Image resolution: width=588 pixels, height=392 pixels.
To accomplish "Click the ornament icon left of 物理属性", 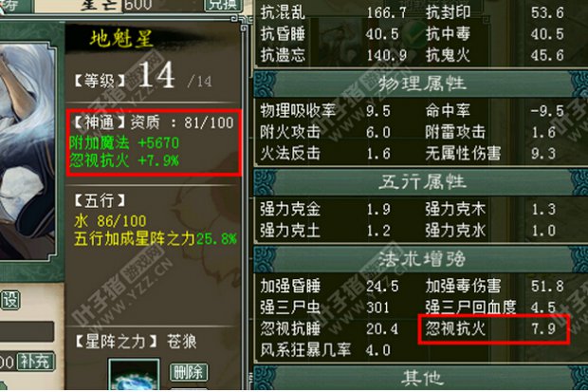I will click(x=266, y=84).
